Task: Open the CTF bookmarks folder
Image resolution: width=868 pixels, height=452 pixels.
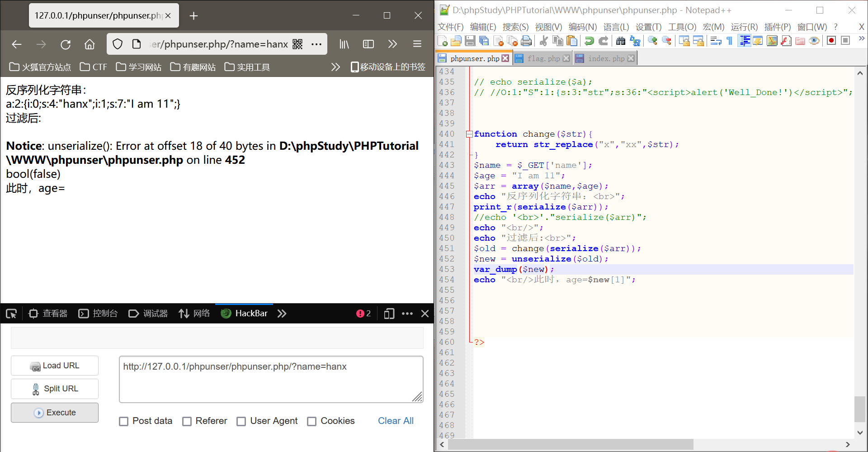Action: click(94, 67)
